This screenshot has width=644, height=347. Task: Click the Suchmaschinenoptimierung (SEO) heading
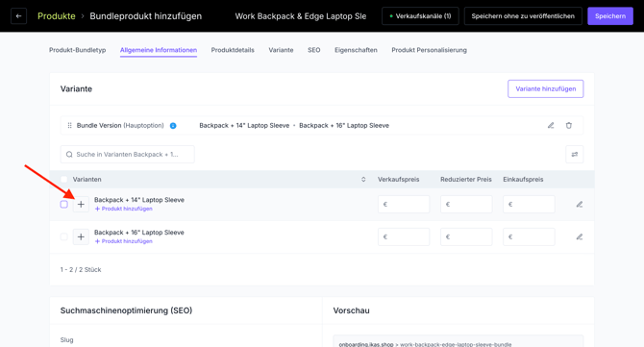(126, 310)
